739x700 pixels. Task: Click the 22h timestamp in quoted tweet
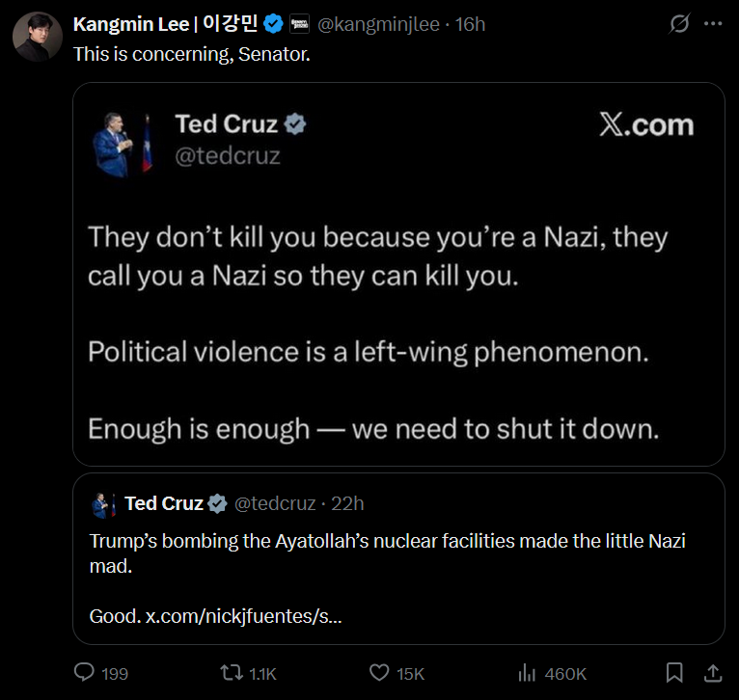pyautogui.click(x=347, y=503)
